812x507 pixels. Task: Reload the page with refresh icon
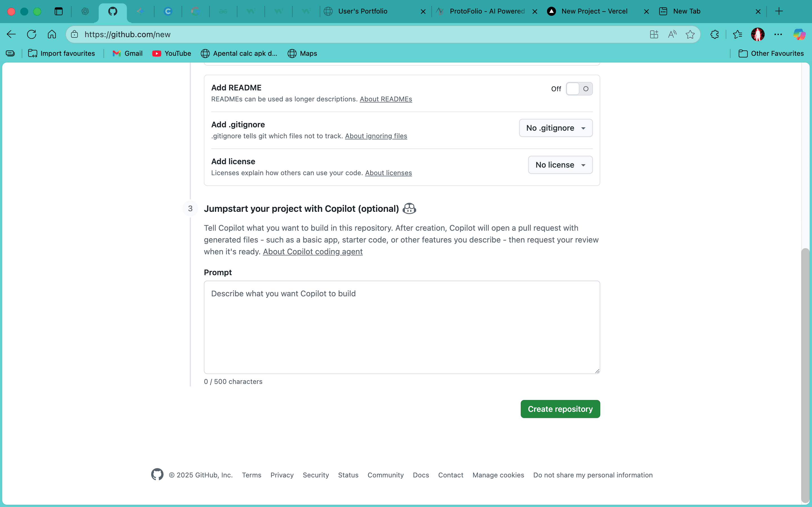(32, 34)
